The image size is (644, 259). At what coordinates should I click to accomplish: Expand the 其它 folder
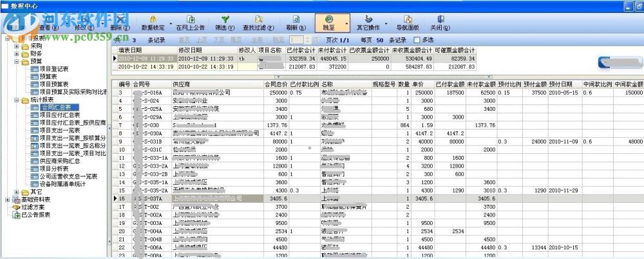(17, 192)
